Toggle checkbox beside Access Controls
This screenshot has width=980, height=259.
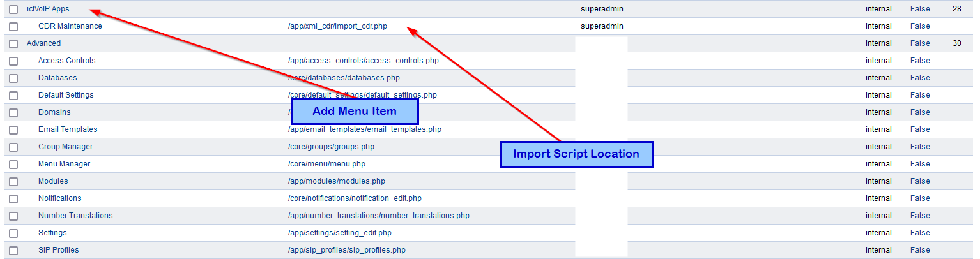13,61
